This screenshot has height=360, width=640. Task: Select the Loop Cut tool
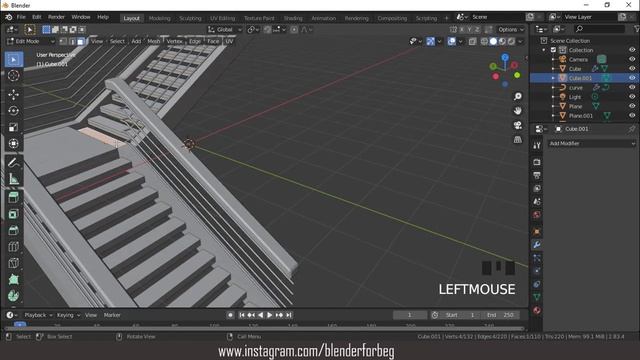[x=13, y=247]
